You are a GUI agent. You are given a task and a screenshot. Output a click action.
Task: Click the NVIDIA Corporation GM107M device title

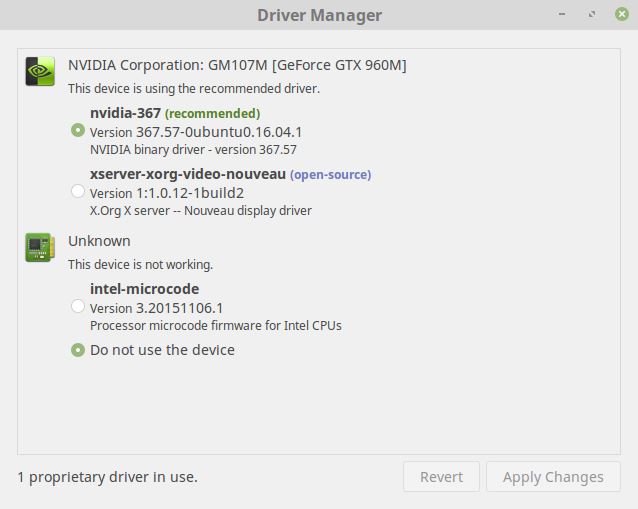(237, 65)
